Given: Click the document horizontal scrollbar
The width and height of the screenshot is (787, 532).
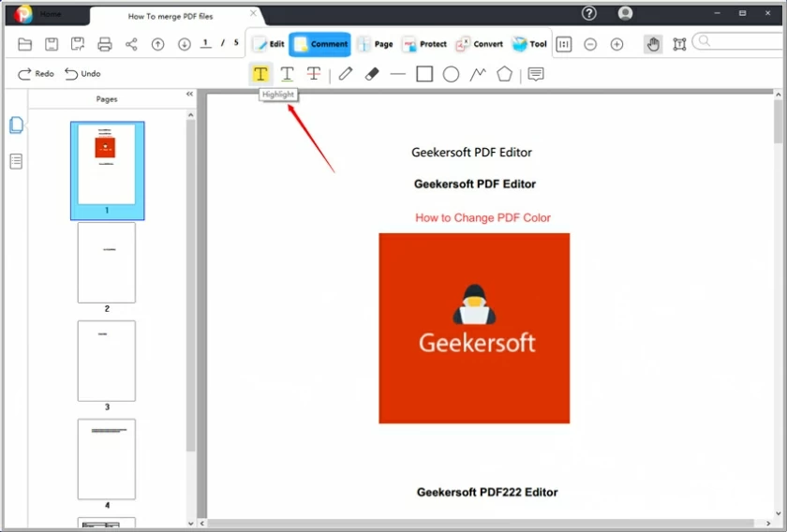Looking at the screenshot, I should (481, 523).
